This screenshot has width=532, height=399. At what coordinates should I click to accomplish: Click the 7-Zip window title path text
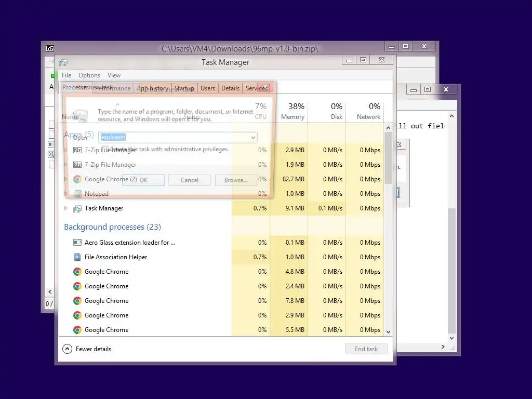[x=240, y=48]
